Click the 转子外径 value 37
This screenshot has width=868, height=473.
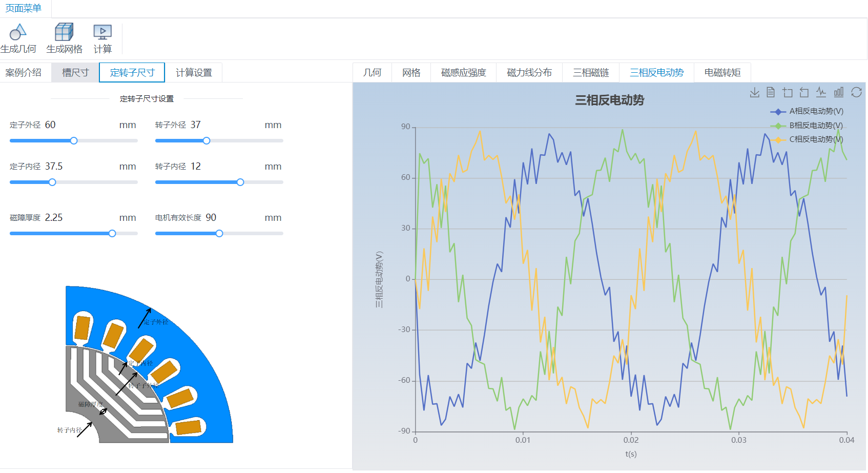point(196,125)
